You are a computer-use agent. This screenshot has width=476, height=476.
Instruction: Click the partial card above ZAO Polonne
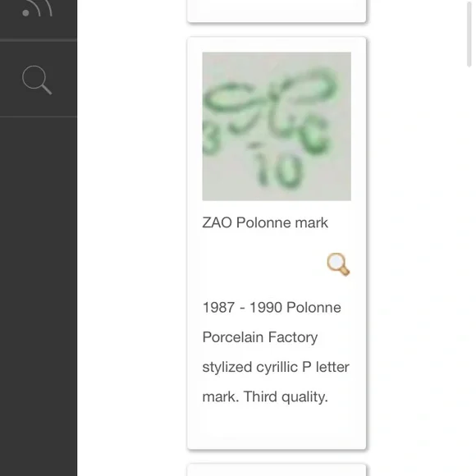click(x=277, y=11)
